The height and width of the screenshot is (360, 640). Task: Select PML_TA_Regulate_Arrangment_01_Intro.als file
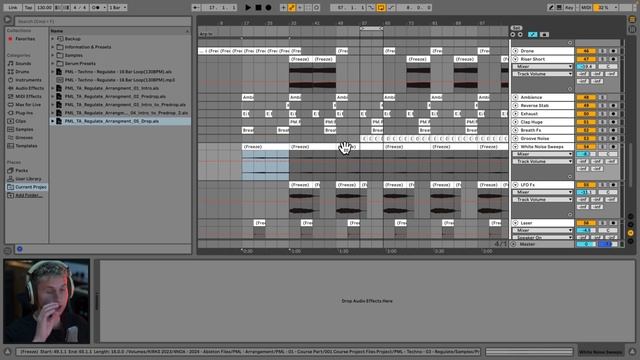(x=111, y=88)
